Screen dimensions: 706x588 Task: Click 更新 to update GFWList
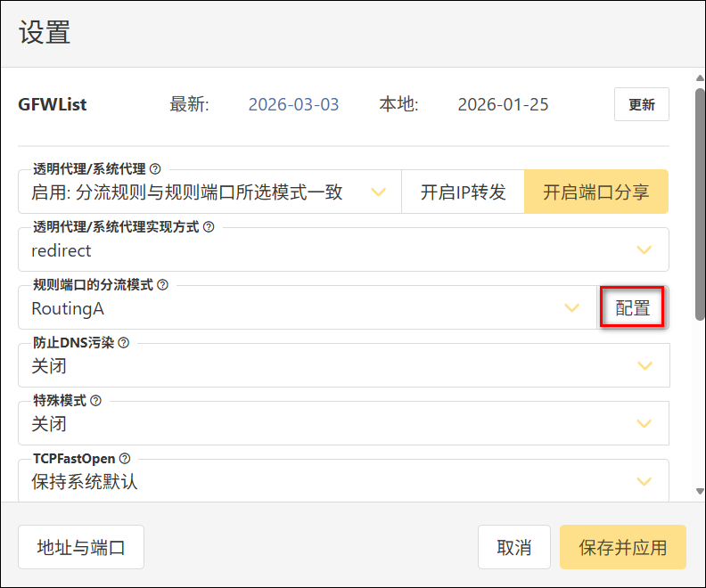coord(641,104)
